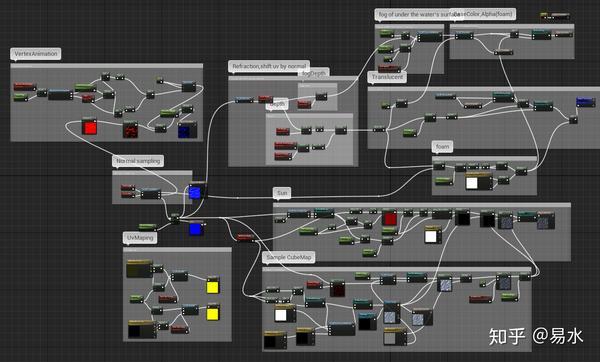
Task: Select the Sun comment label
Action: click(282, 193)
